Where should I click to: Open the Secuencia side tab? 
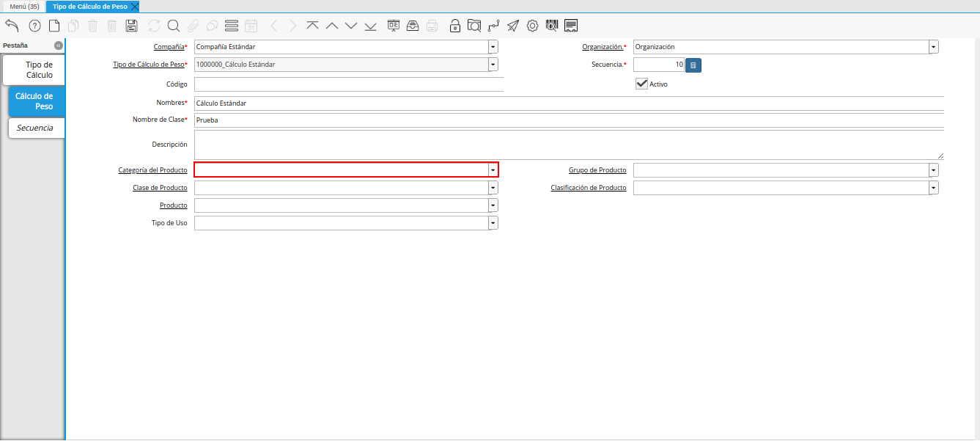coord(35,128)
